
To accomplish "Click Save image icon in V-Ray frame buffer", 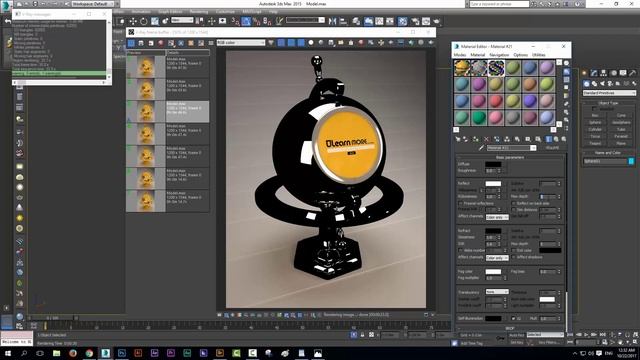I will point(331,42).
